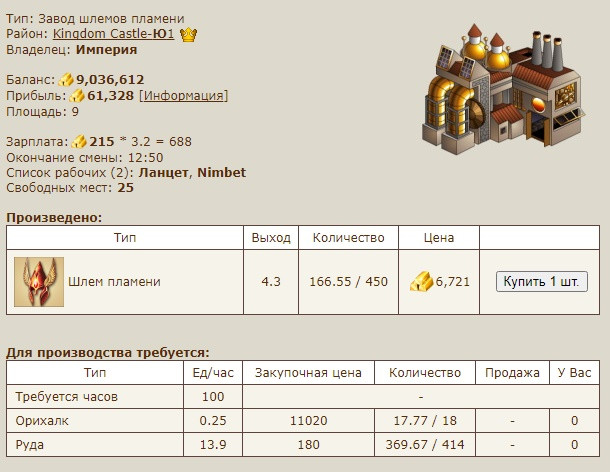This screenshot has height=472, width=610.
Task: Click the 166.55 / 450 quantity cell
Action: (x=349, y=282)
